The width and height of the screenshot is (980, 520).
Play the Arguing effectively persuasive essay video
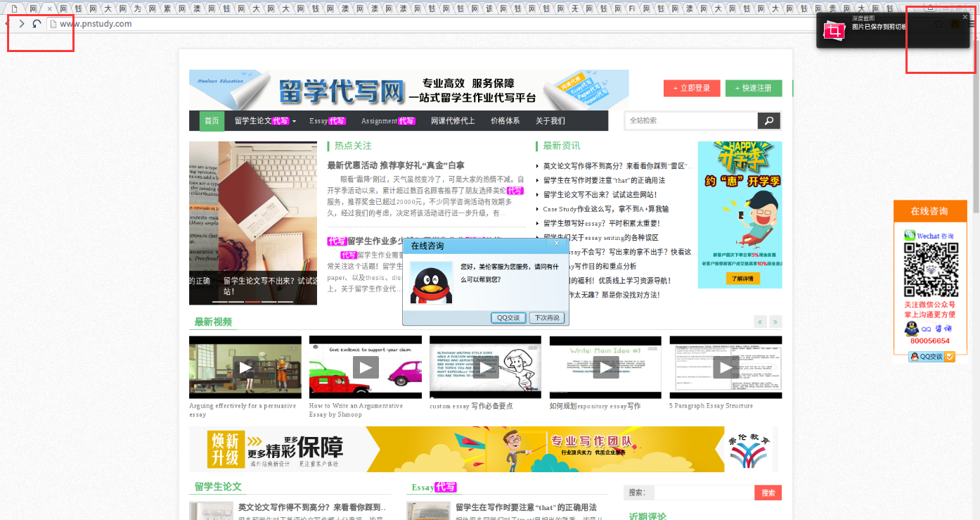pos(245,367)
